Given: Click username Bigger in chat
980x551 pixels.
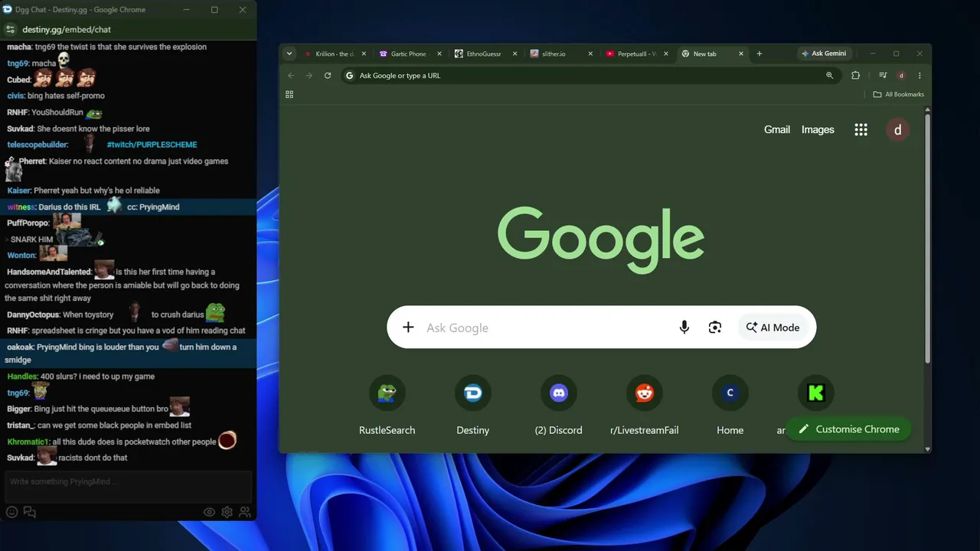Looking at the screenshot, I should (19, 409).
